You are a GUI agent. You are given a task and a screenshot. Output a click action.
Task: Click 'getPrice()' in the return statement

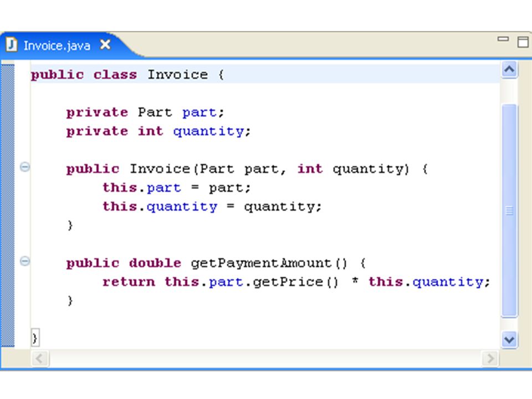296,282
